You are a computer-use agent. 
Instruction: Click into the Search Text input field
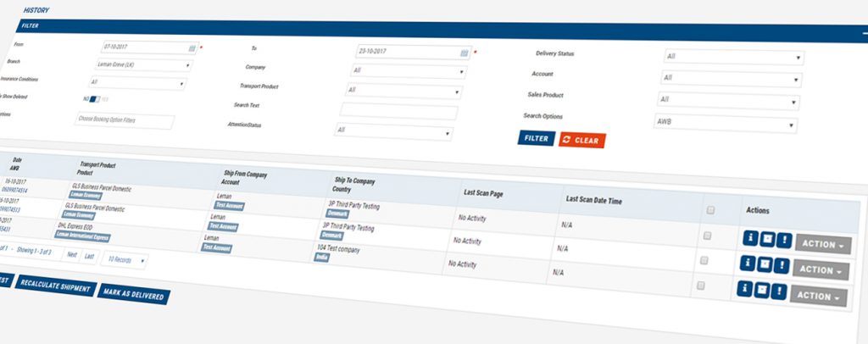click(398, 112)
